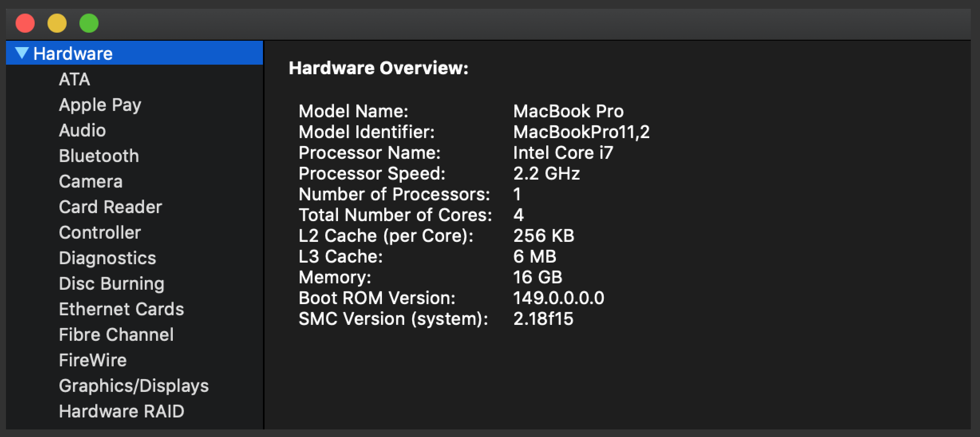Screen dimensions: 980x437
Task: Collapse the Hardware disclosure triangle
Action: point(22,53)
